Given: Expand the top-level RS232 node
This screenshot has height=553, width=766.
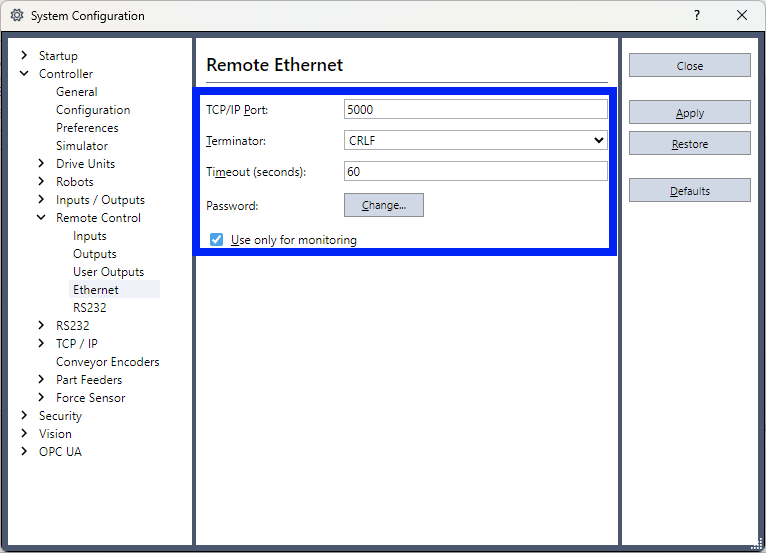Looking at the screenshot, I should tap(41, 326).
